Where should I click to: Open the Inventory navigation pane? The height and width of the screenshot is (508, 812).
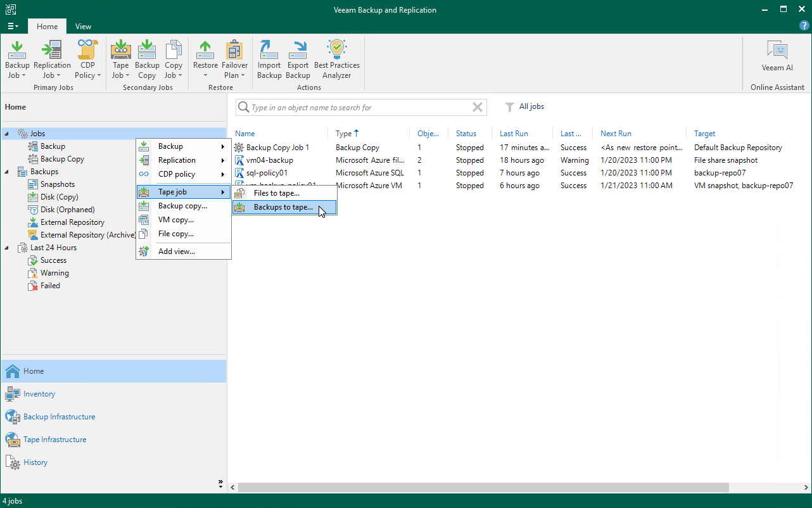[x=113, y=394]
